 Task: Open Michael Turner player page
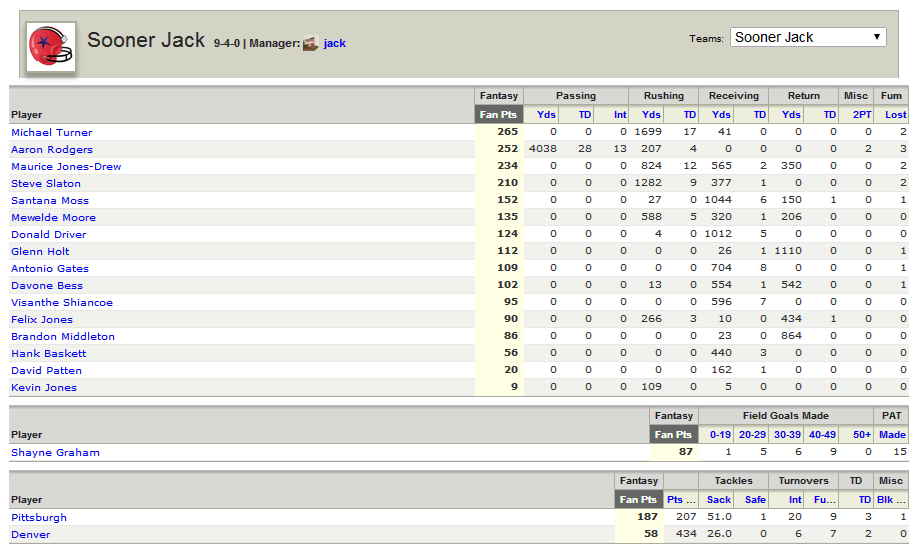point(51,133)
